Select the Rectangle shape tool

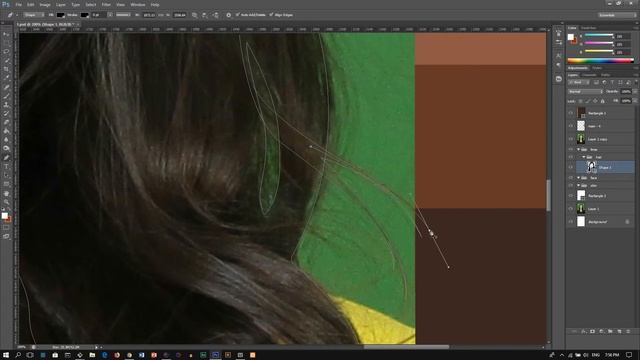coord(6,184)
